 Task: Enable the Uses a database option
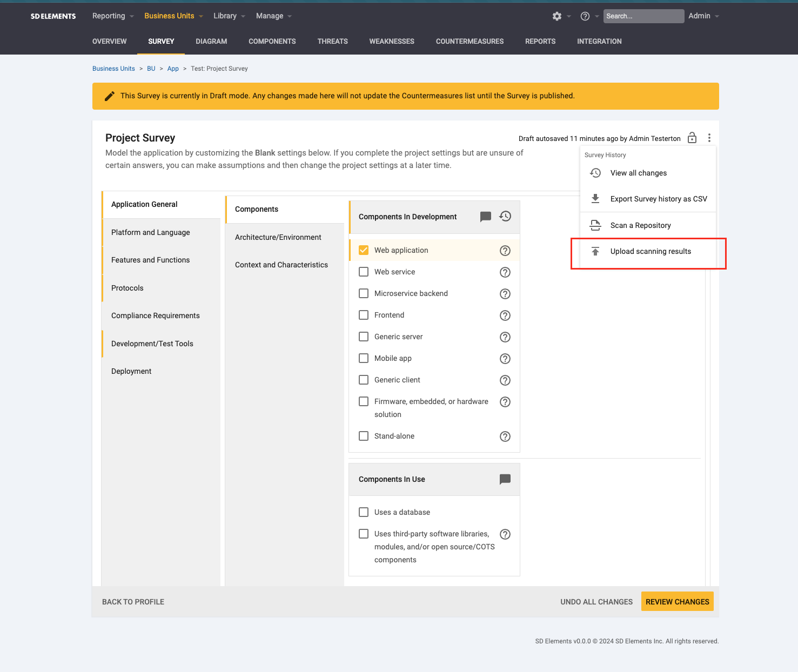363,512
